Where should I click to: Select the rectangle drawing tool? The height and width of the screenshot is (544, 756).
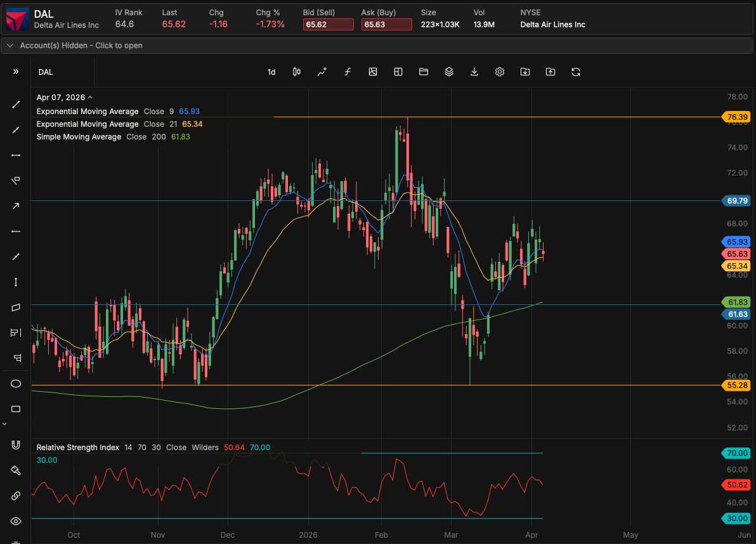pos(16,408)
